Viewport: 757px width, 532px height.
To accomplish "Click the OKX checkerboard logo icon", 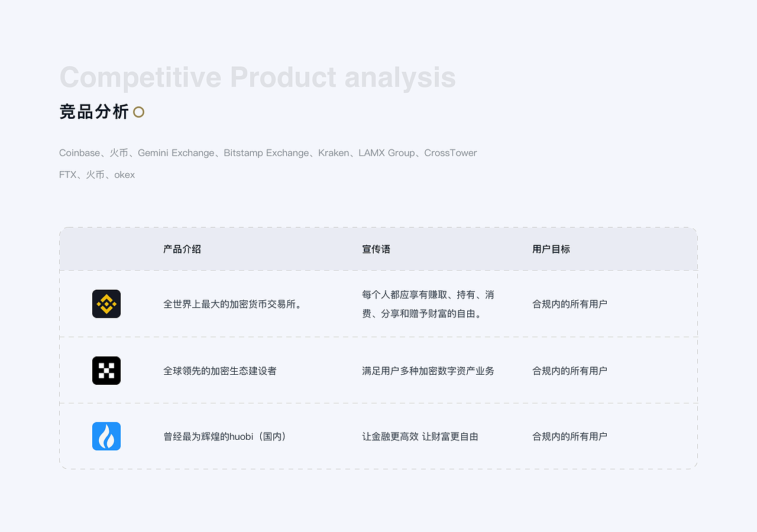I will (106, 371).
